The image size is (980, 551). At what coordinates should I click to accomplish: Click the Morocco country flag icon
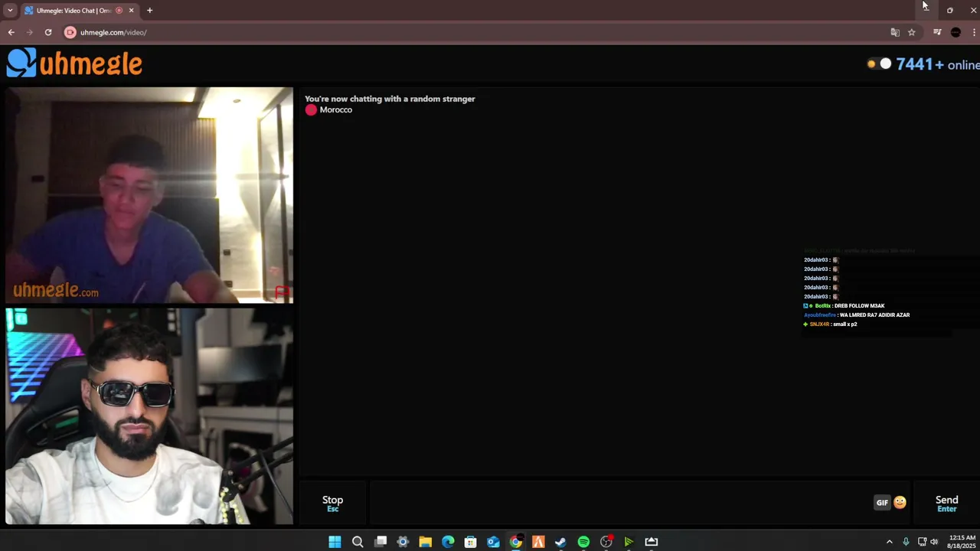[311, 109]
